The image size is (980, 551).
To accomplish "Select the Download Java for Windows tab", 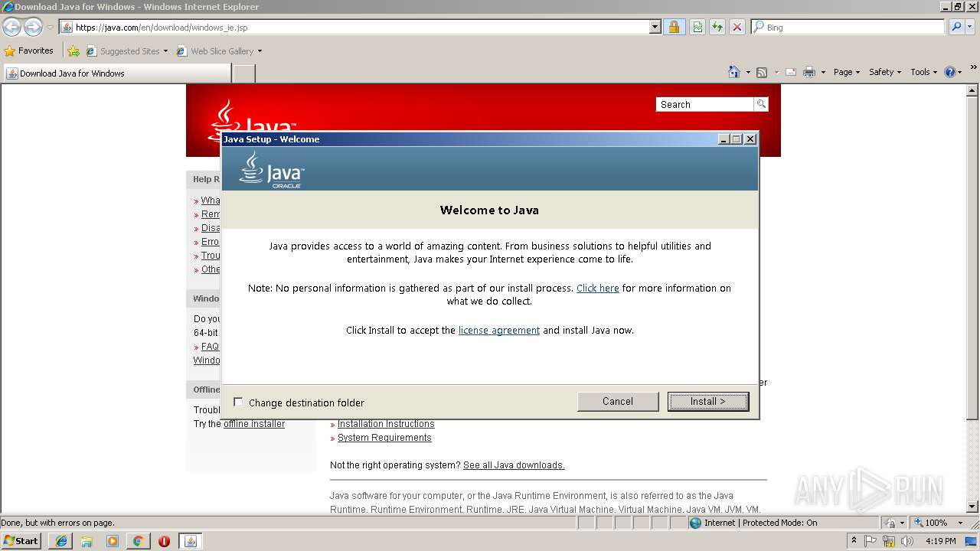I will 116,73.
